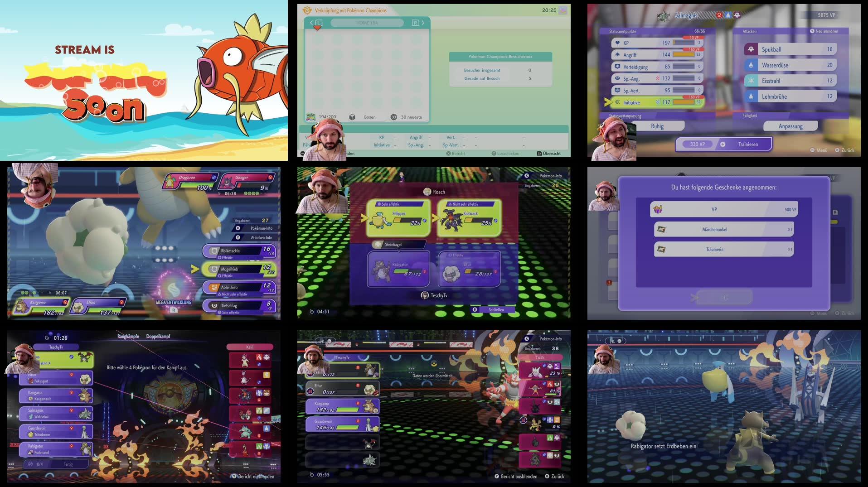Click 'Bericht einblenden' on team select
The width and height of the screenshot is (868, 487).
(253, 476)
